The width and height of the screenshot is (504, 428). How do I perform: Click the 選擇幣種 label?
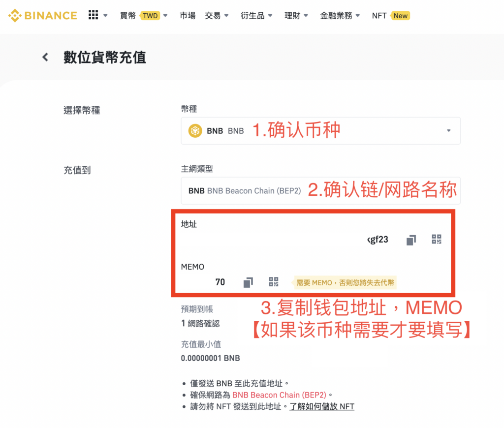click(x=82, y=111)
